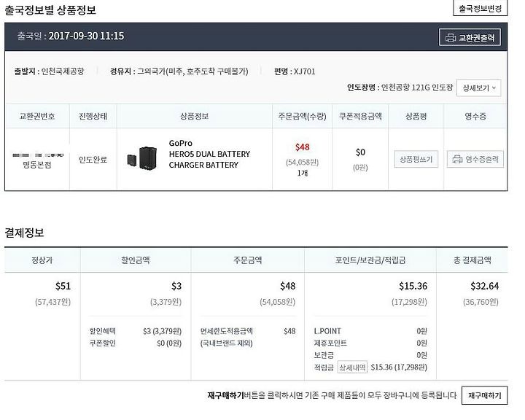Click the 결제정보 section heading

(25, 233)
